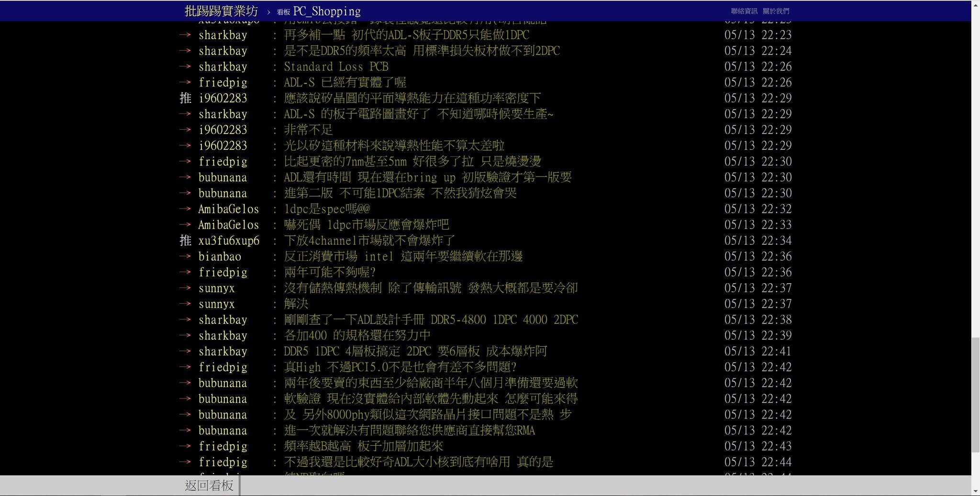Click the scrollbar down arrow
980x496 pixels.
pos(975,491)
